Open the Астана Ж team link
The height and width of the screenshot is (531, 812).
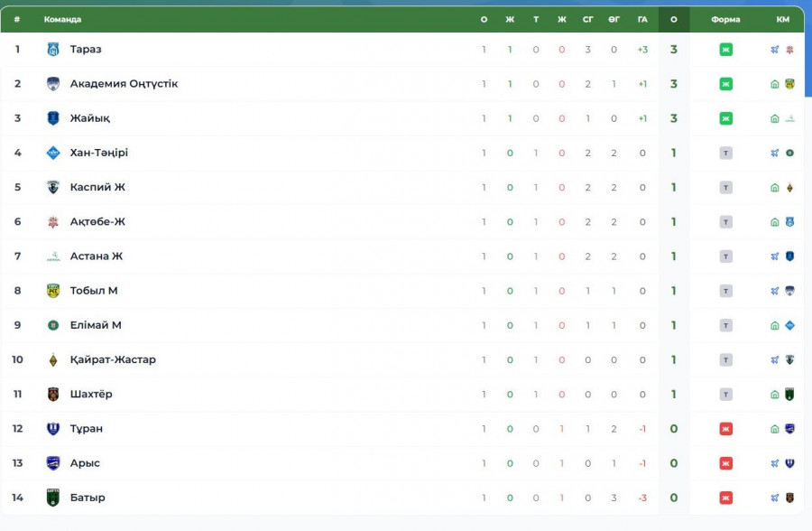96,256
